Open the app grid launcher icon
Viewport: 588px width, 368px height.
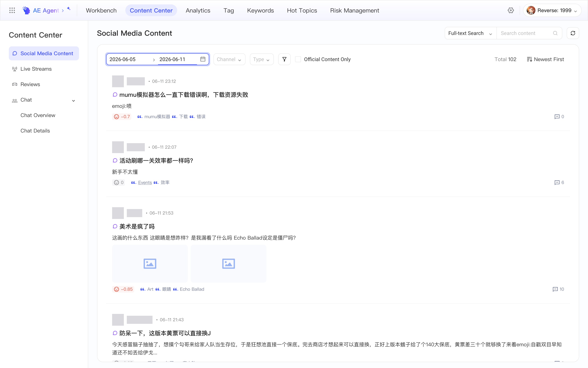click(x=12, y=10)
